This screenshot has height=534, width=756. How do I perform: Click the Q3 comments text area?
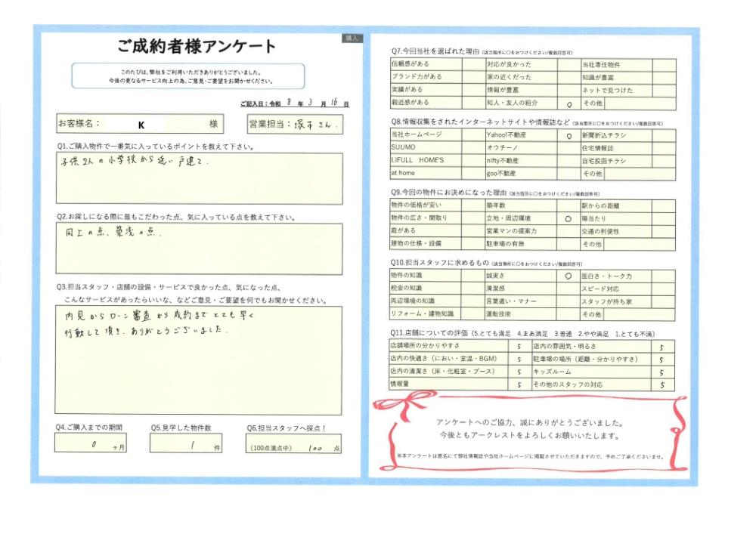pos(199,360)
